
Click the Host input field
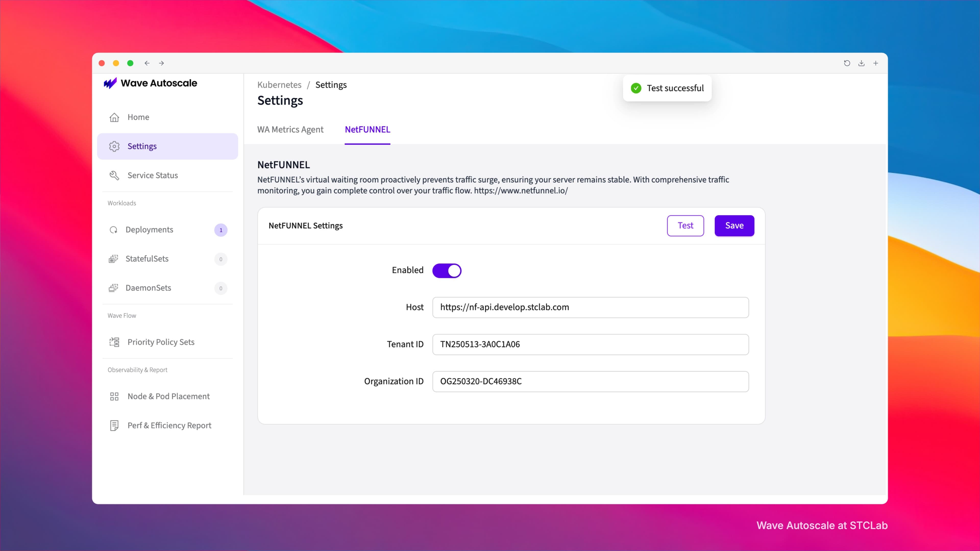point(591,307)
